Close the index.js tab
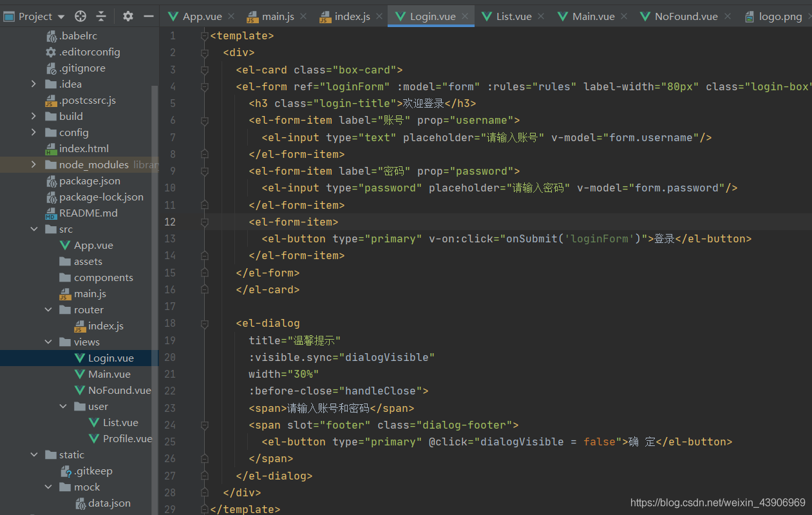 coord(380,17)
